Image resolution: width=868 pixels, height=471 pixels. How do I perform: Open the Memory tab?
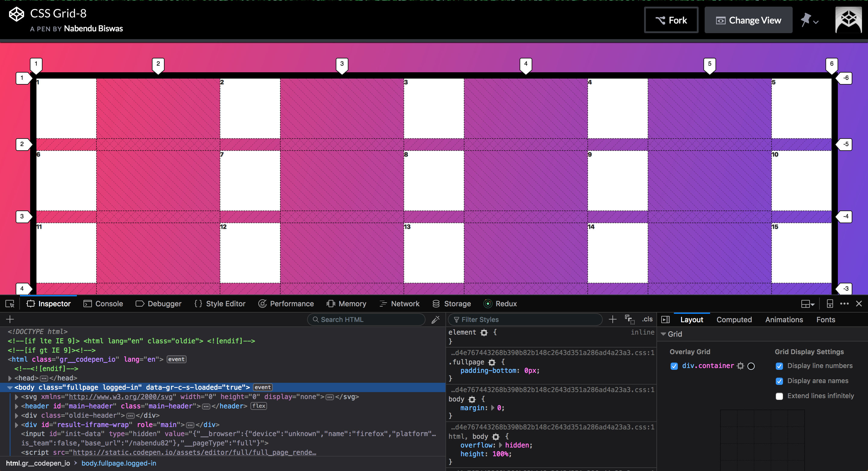click(x=346, y=304)
